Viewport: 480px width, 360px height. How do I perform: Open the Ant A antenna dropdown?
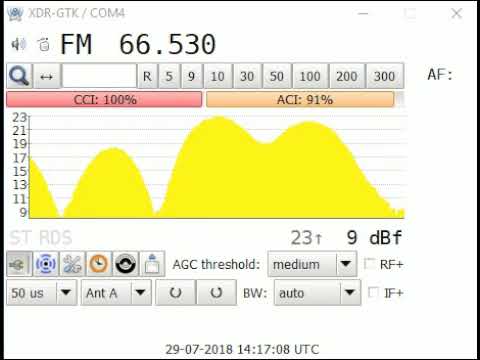(116, 293)
